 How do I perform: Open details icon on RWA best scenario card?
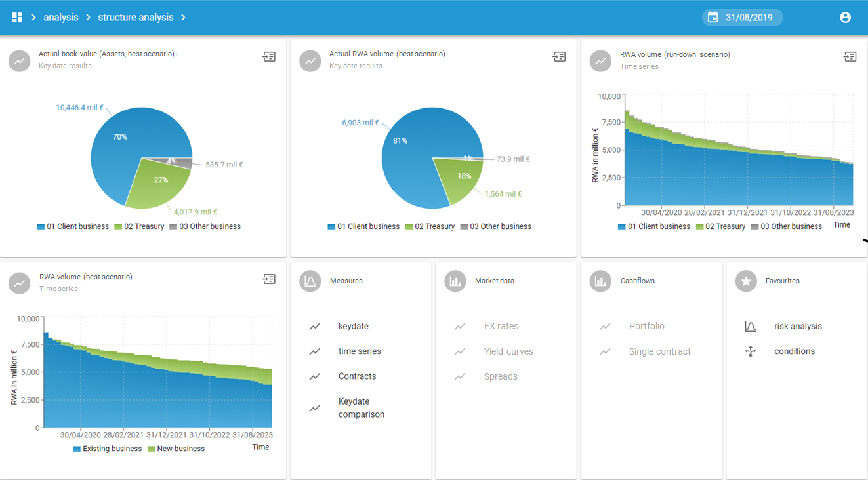click(269, 279)
